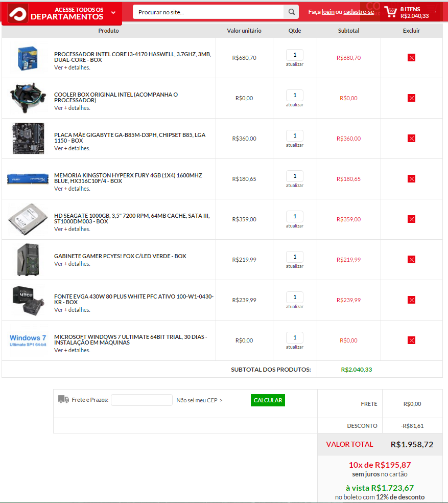Screen dimensions: 448x503
Task: Click atualizar for Kingston memory
Action: tap(295, 186)
